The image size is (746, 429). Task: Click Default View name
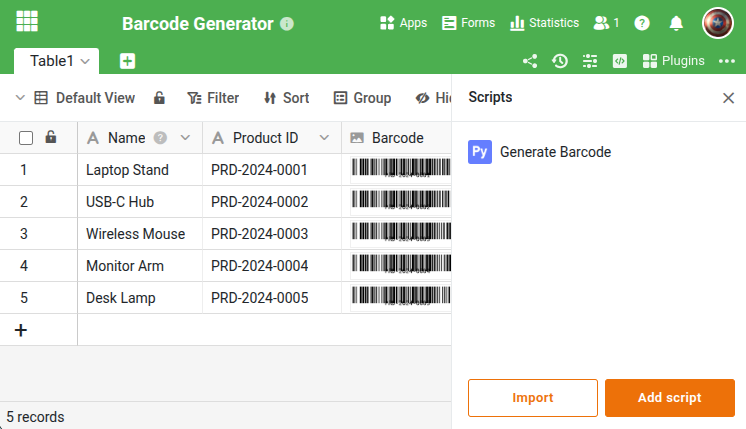coord(95,98)
